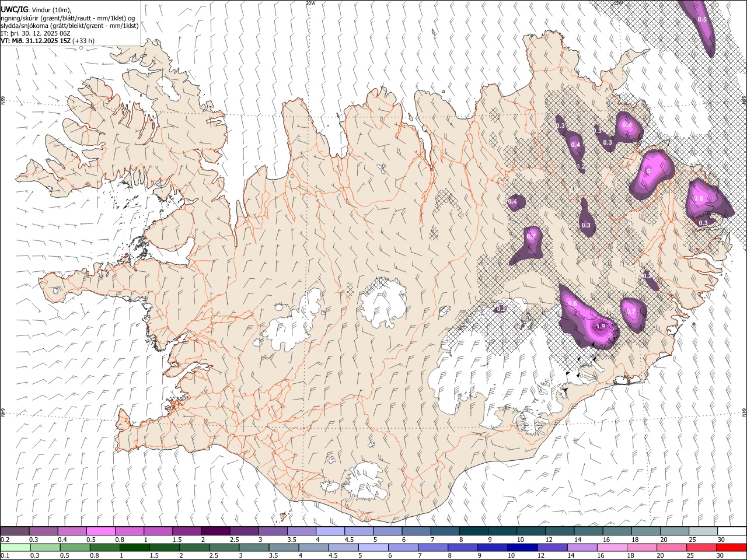Screen dimensions: 747x560
Task: Click the "7" label in the rain legend row
Action: 419,555
